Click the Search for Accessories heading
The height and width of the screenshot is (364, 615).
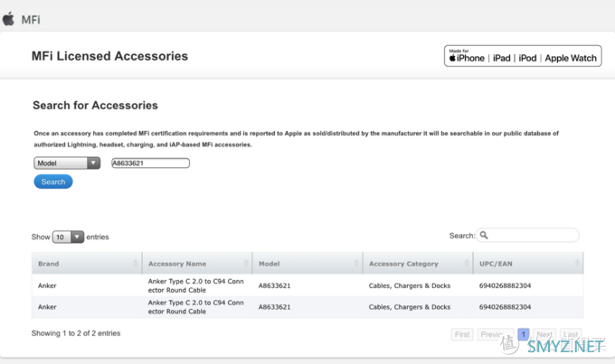point(95,106)
